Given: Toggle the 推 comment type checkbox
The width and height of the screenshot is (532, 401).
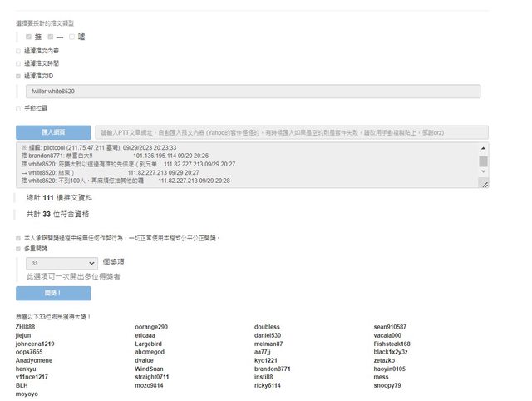Looking at the screenshot, I should pyautogui.click(x=29, y=37).
